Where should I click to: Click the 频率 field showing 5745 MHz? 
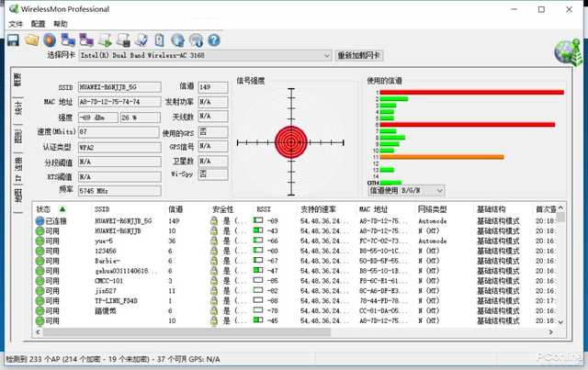119,191
